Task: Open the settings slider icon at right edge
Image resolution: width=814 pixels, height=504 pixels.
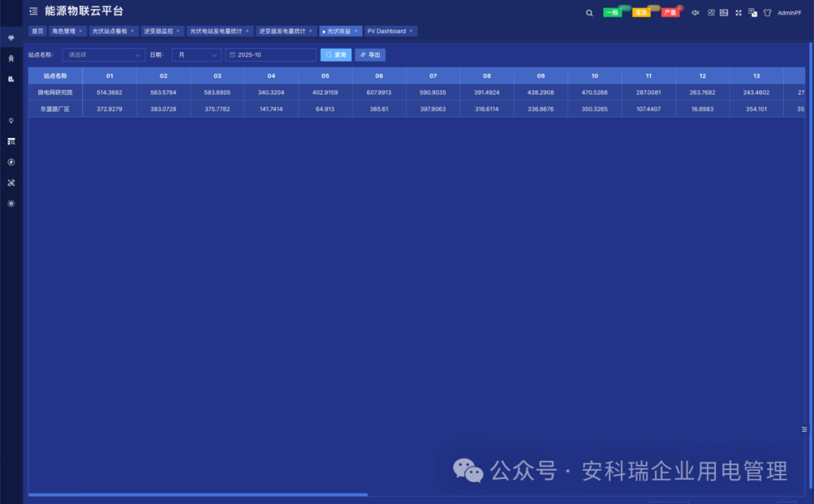Action: 804,429
